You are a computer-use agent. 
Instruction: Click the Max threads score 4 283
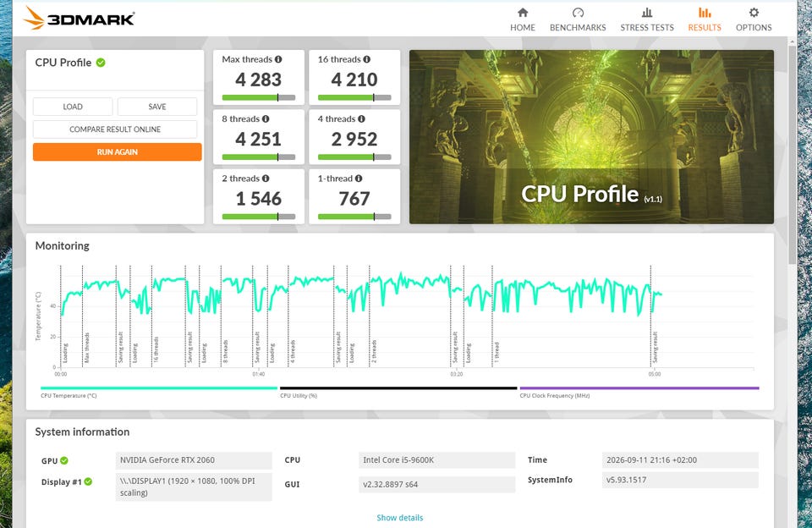coord(259,80)
